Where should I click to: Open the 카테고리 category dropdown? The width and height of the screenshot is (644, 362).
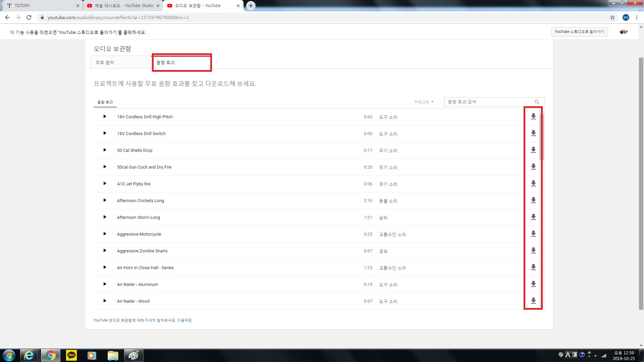tap(424, 102)
